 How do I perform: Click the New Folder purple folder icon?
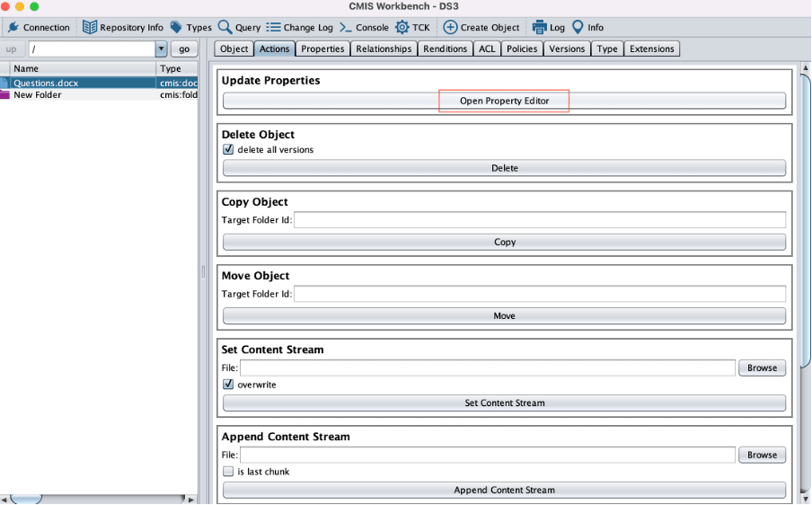(4, 94)
